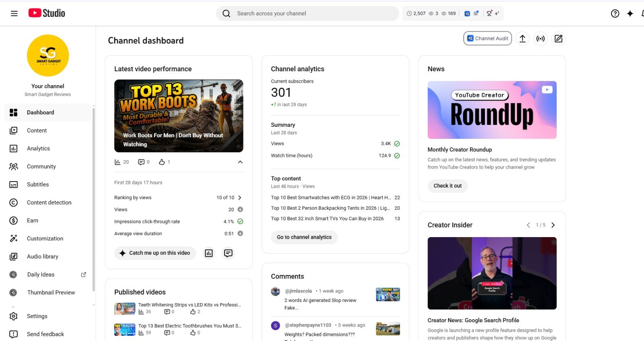
Task: Open @jimlascola commenter avatar
Action: click(276, 291)
